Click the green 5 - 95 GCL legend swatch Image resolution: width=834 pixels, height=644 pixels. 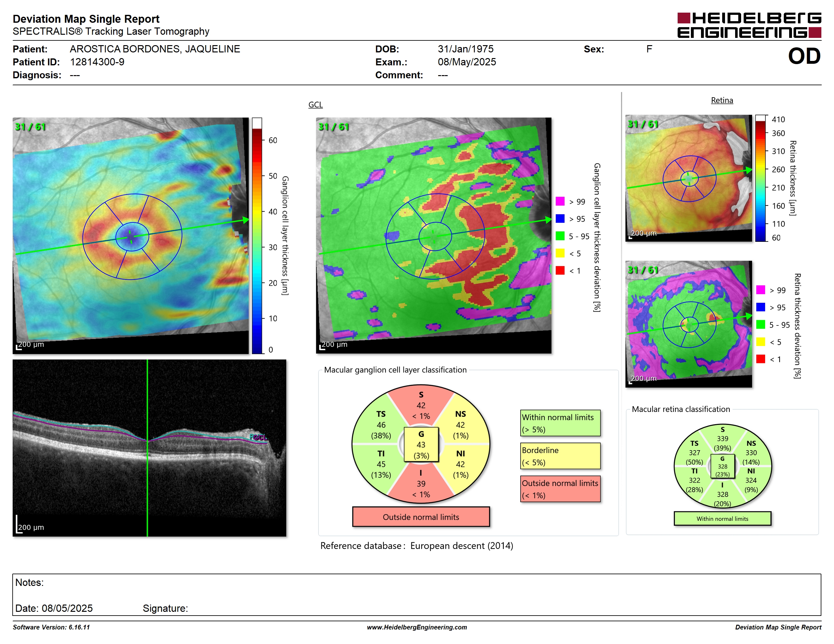(x=560, y=236)
